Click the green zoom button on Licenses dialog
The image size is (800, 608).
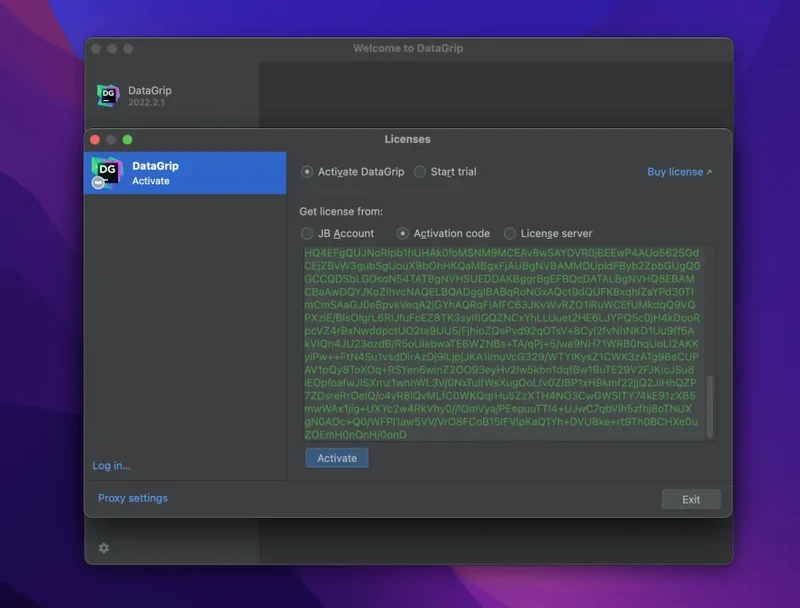pyautogui.click(x=127, y=140)
